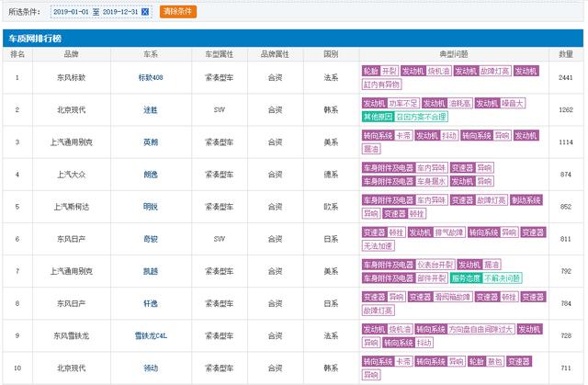Screen dimensions: 588x385
Task: Click the 发动机 异响 tag in 朗逸 row
Action: (x=471, y=181)
